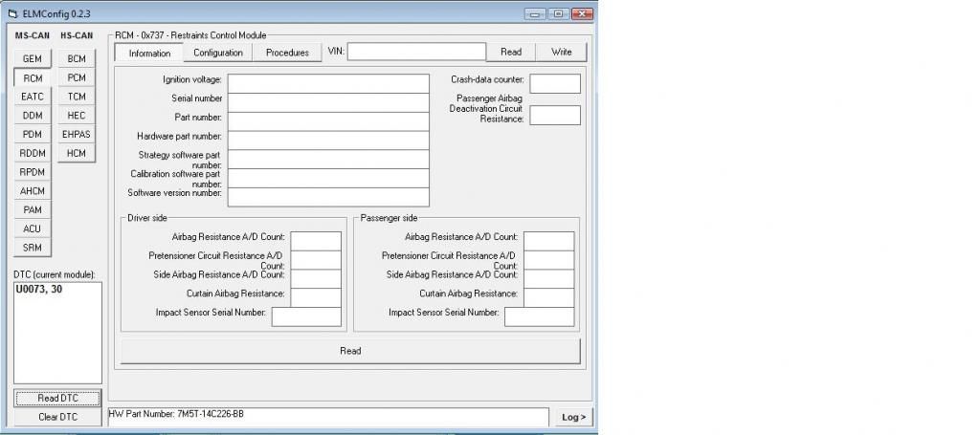Click the ELMConfig title bar icon

[x=12, y=13]
